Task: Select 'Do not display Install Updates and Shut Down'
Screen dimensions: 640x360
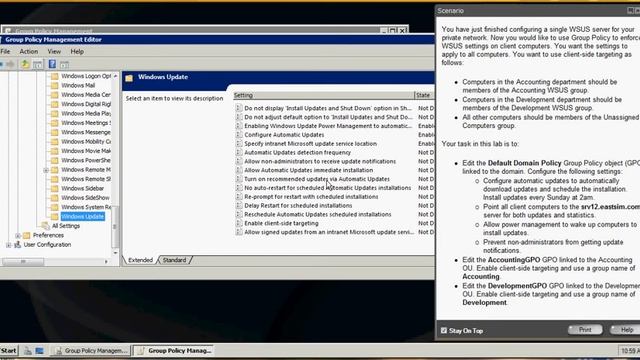Action: point(328,108)
